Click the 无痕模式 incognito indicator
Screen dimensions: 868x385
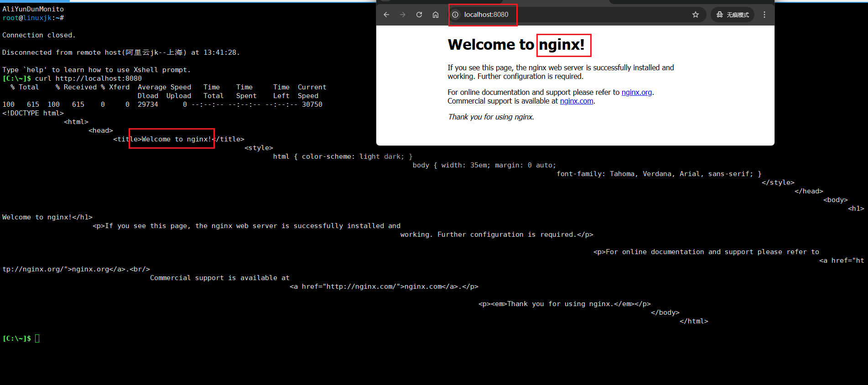point(733,15)
